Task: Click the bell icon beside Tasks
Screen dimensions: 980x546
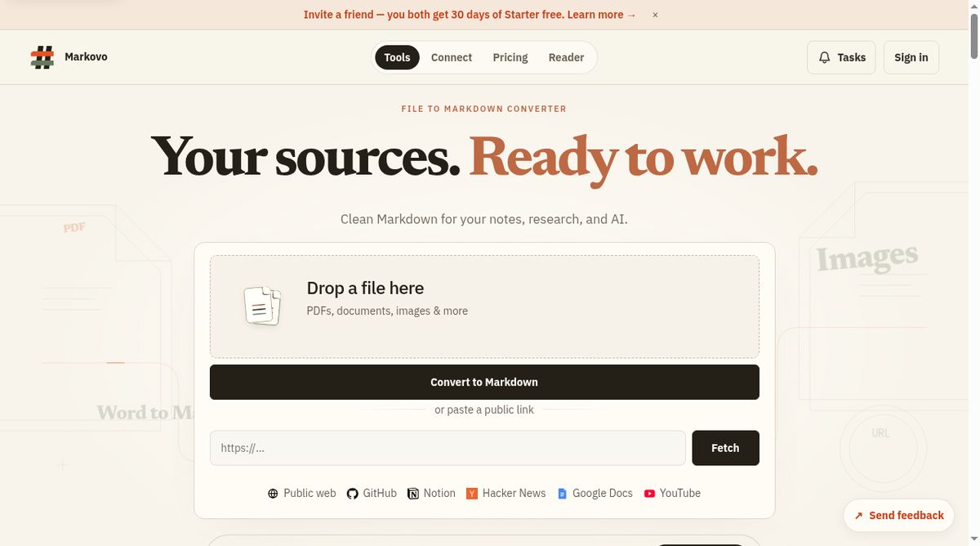Action: (825, 57)
